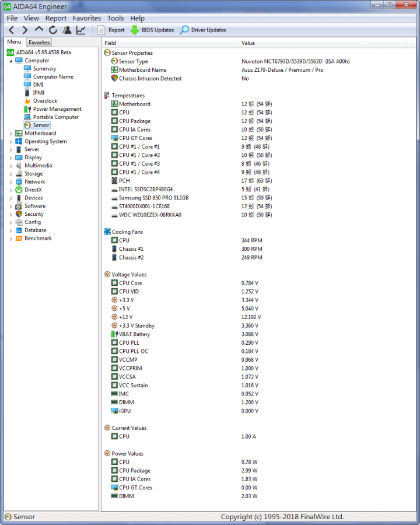Select the IPMI tree item
The height and width of the screenshot is (525, 420).
click(38, 93)
